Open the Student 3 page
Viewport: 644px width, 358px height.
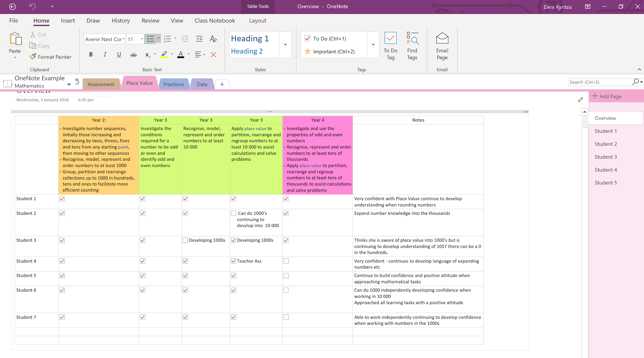pos(605,157)
